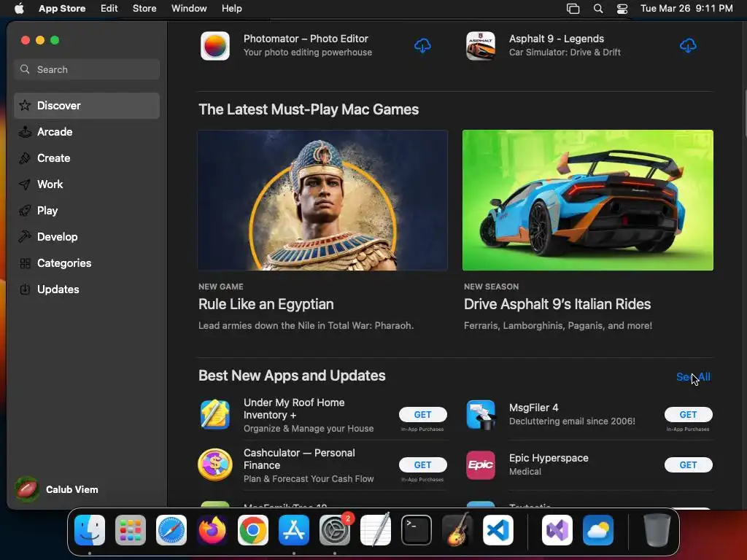The image size is (747, 560).
Task: Switch to the Work section
Action: [87, 184]
